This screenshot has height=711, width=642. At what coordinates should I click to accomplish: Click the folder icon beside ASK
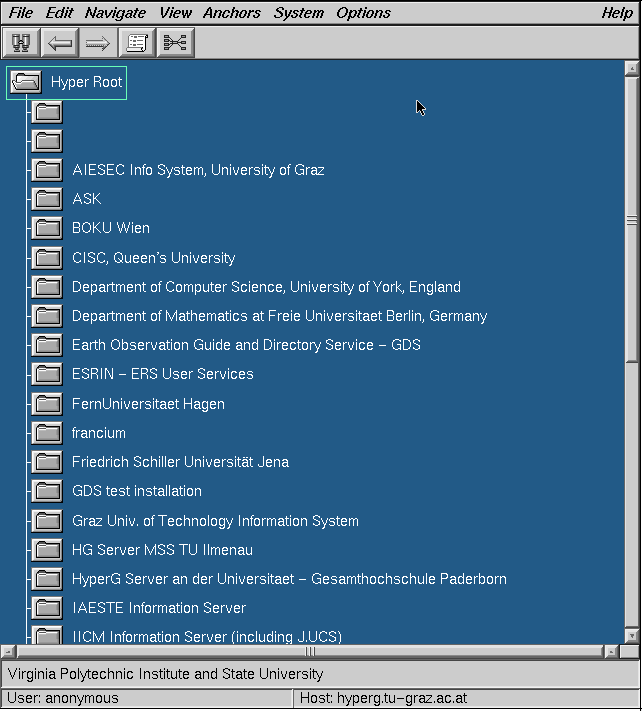coord(47,199)
